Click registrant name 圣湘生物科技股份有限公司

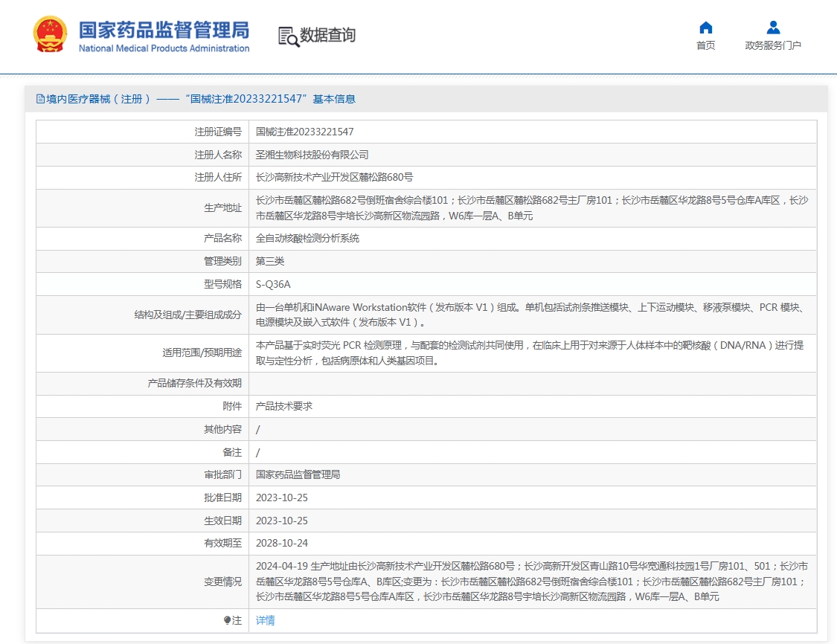click(312, 155)
